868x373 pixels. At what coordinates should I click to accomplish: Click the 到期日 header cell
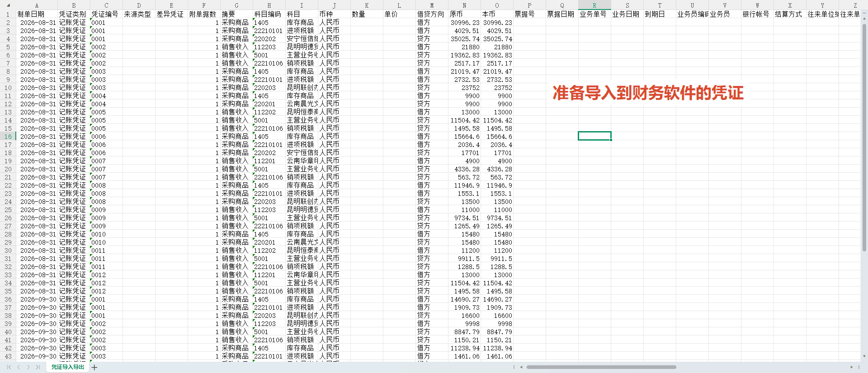coord(660,14)
